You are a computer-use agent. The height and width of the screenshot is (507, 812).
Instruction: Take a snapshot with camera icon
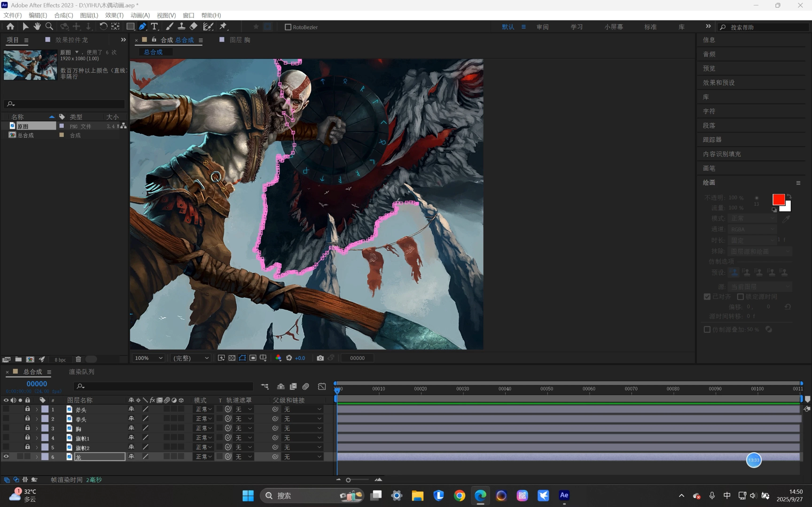click(320, 358)
